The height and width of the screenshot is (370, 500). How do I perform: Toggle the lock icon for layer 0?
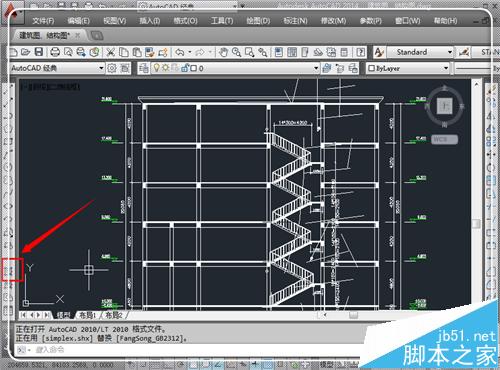pyautogui.click(x=185, y=68)
